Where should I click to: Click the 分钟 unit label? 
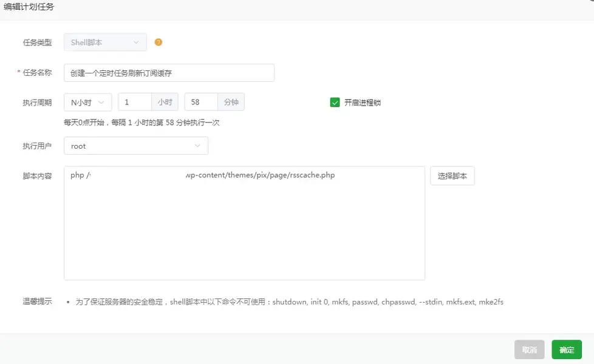pos(231,102)
